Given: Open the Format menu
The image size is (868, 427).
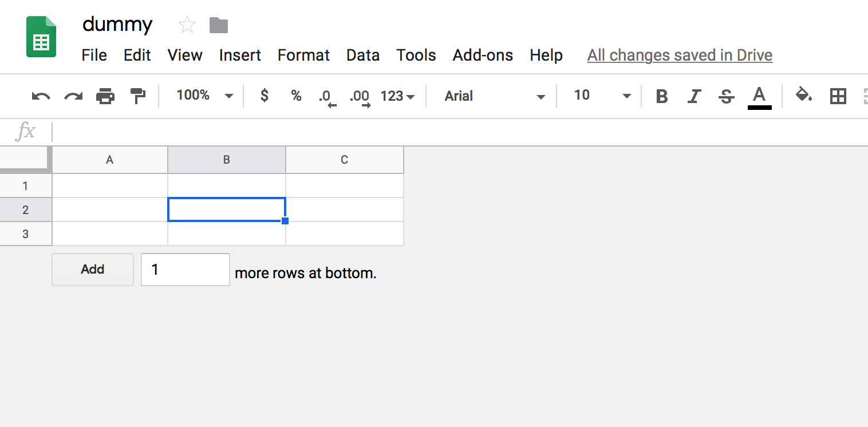Looking at the screenshot, I should 303,55.
